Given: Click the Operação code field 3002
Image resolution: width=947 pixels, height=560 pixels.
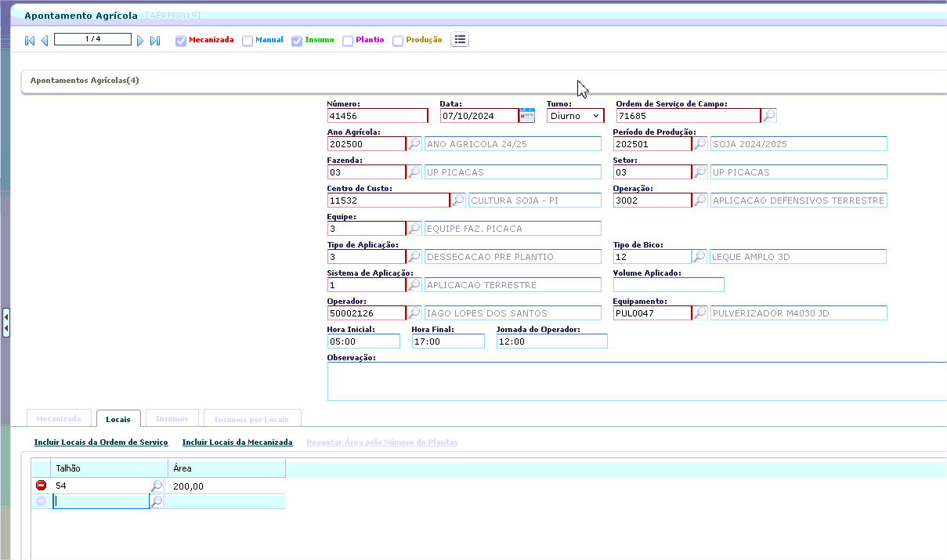Looking at the screenshot, I should 652,200.
